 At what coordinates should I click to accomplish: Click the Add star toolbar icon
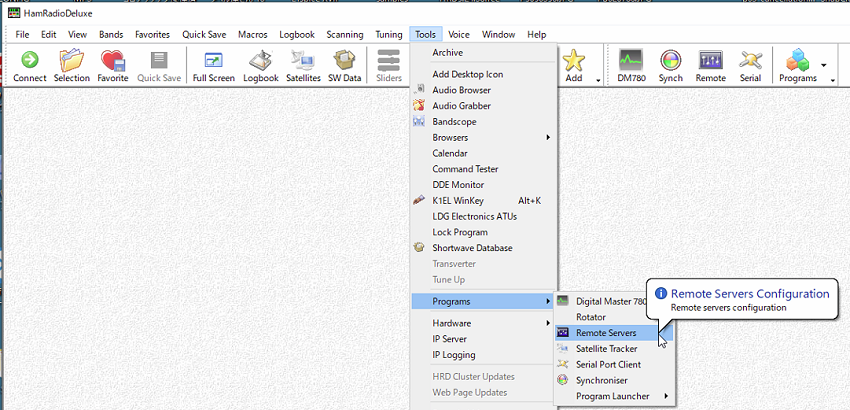(574, 66)
